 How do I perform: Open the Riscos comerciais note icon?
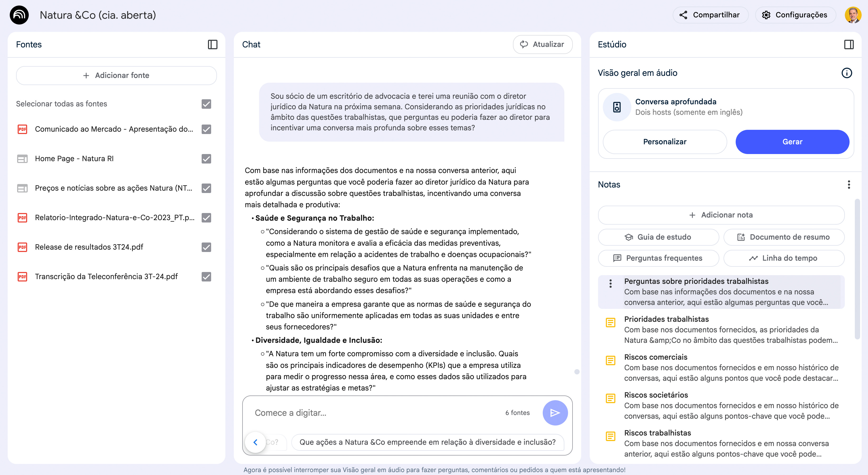click(x=610, y=360)
